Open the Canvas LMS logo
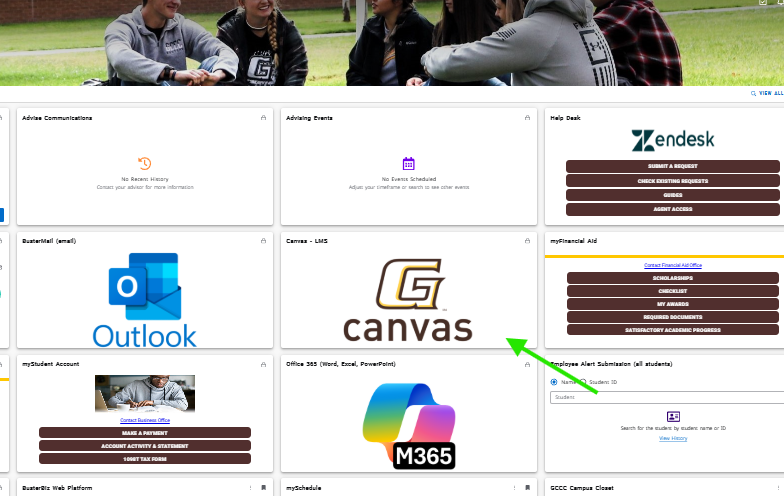Image resolution: width=784 pixels, height=496 pixels. click(x=408, y=300)
